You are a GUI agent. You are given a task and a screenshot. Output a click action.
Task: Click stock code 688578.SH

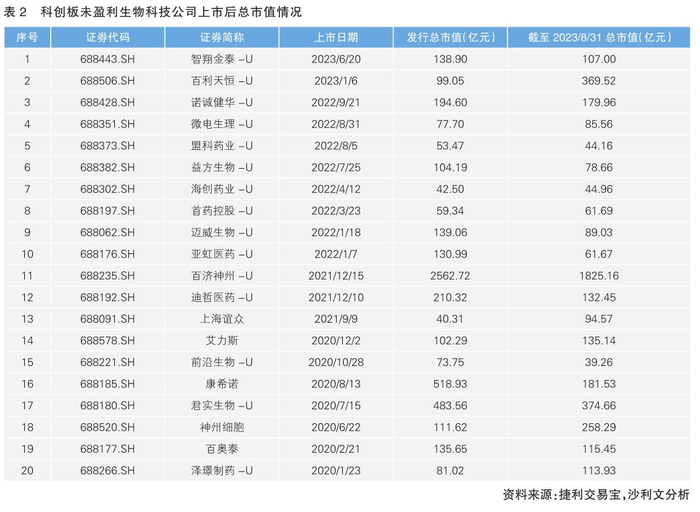108,341
